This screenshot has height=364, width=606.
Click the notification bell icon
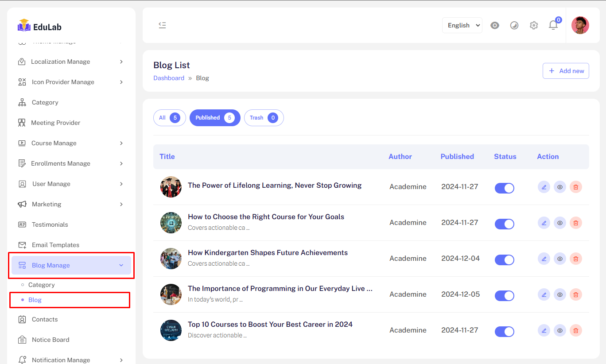[x=553, y=25]
